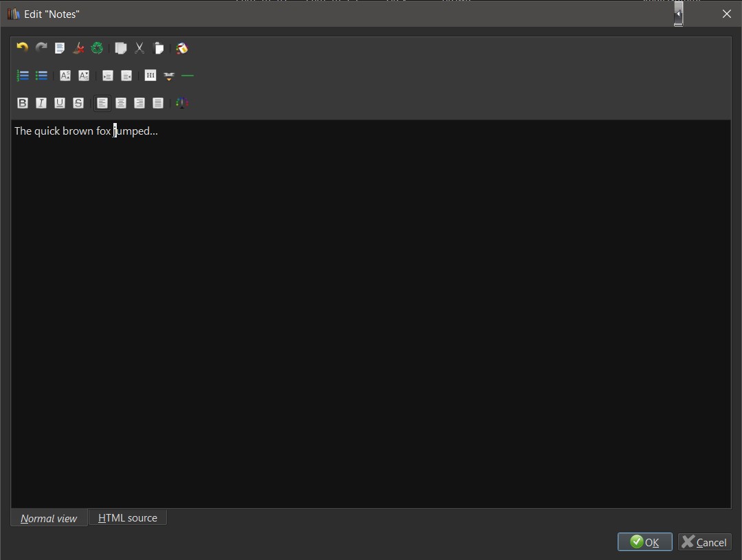Open the foreground text color picker
Screen dimensions: 742x560
[x=181, y=102]
